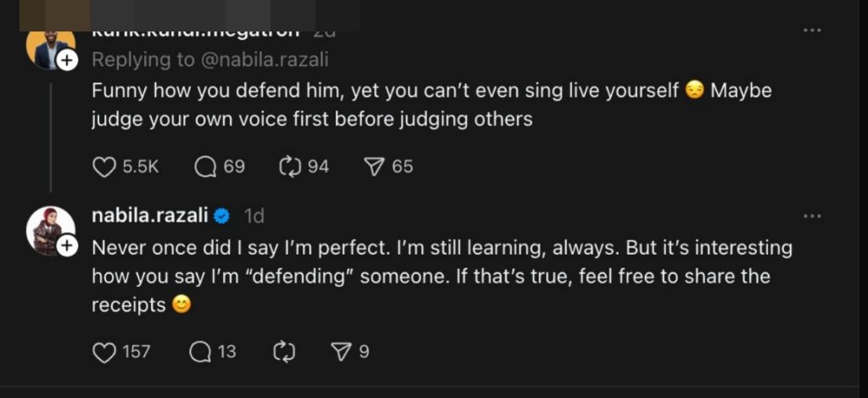Image resolution: width=868 pixels, height=398 pixels.
Task: Click the @nabila.razali mention in "Replying to"
Action: click(x=270, y=60)
